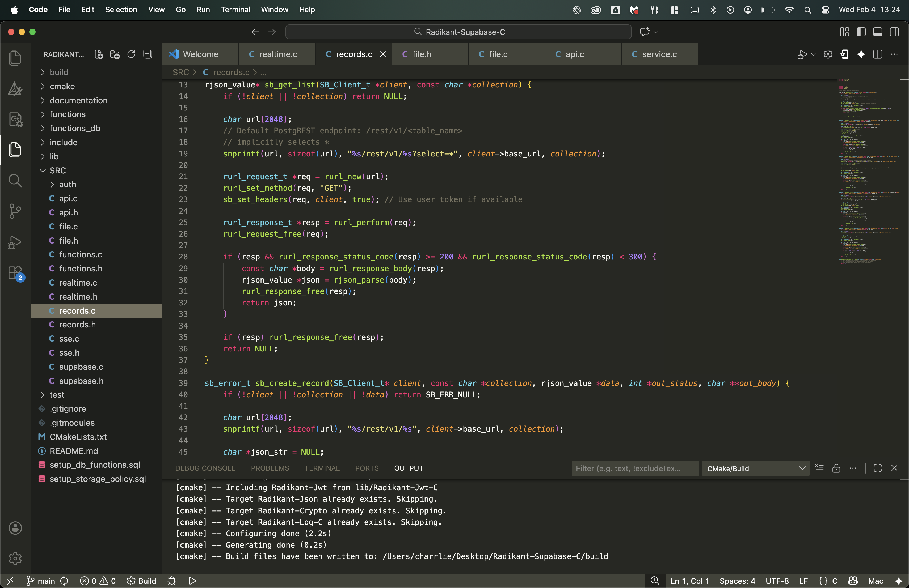Go back using the title bar arrow

coord(255,32)
